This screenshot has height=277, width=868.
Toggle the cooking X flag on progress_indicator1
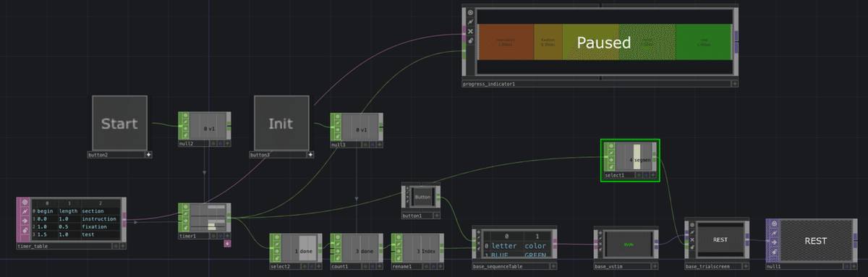point(470,31)
